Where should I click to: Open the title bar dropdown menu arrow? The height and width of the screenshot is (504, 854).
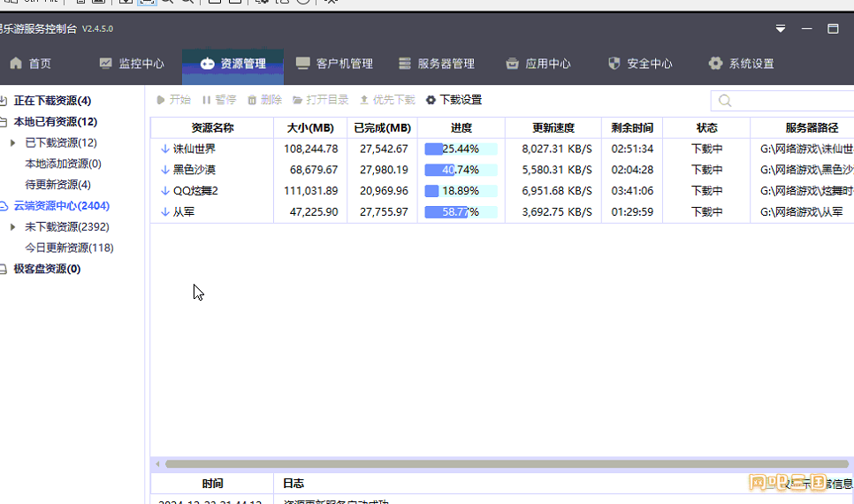coord(781,29)
